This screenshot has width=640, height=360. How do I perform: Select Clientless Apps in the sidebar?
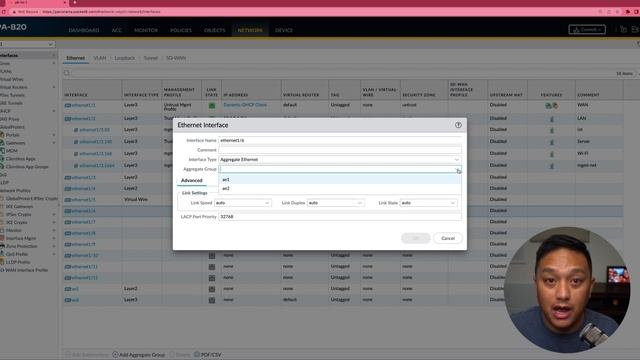click(x=20, y=159)
